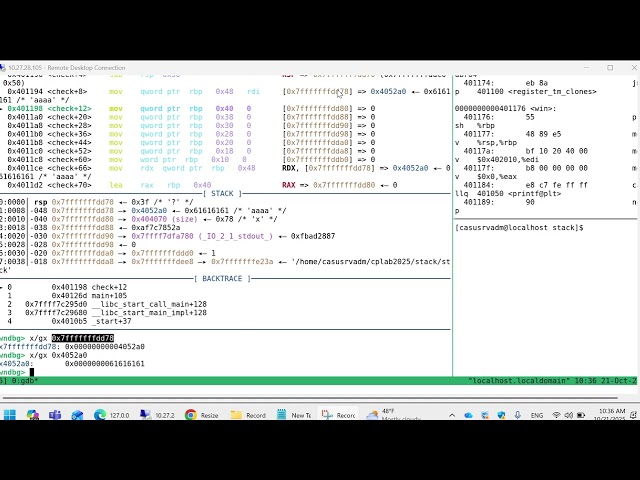
Task: Click the shell prompt casusrvadm@localhost stack
Action: point(519,228)
